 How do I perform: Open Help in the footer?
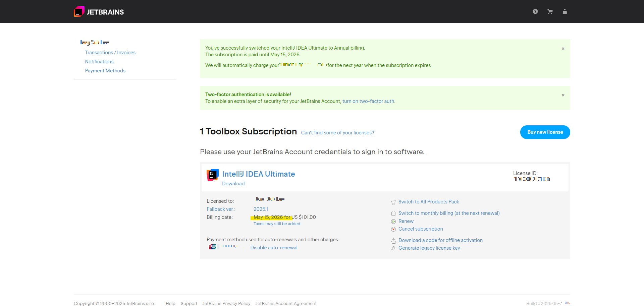click(x=170, y=303)
